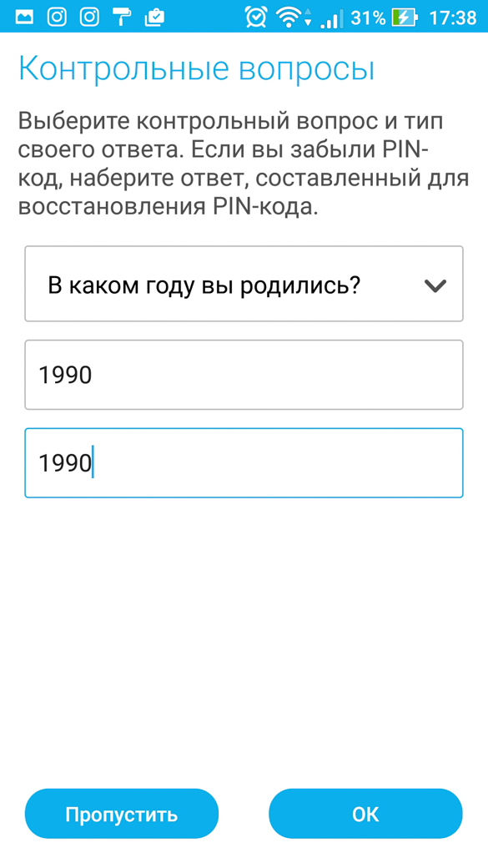Focus the first answer field containing 1990

(244, 375)
